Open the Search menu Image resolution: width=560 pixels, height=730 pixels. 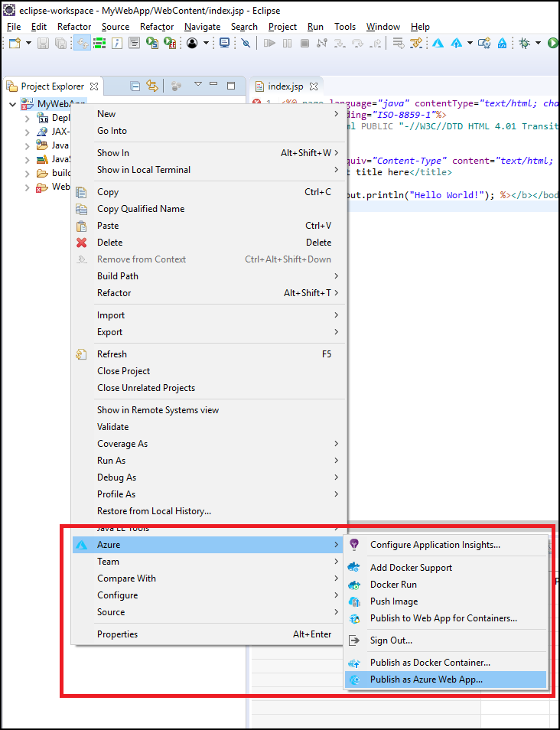(244, 27)
